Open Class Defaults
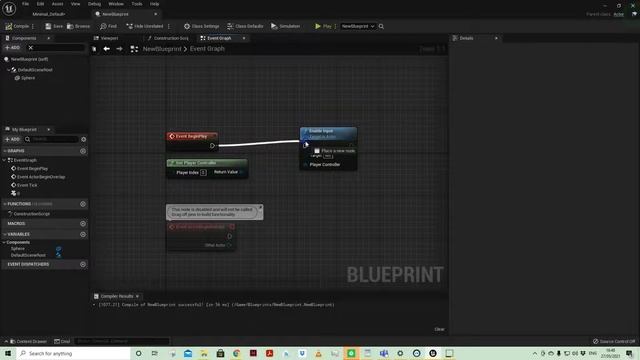 pyautogui.click(x=245, y=26)
